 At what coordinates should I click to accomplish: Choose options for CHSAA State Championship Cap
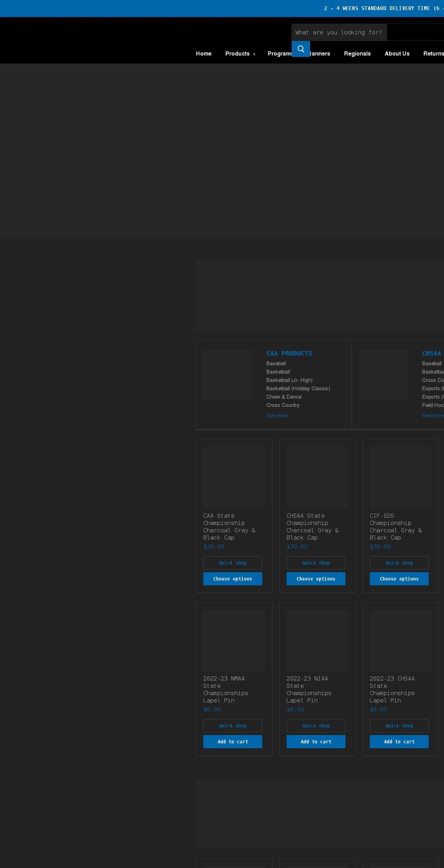coord(316,579)
